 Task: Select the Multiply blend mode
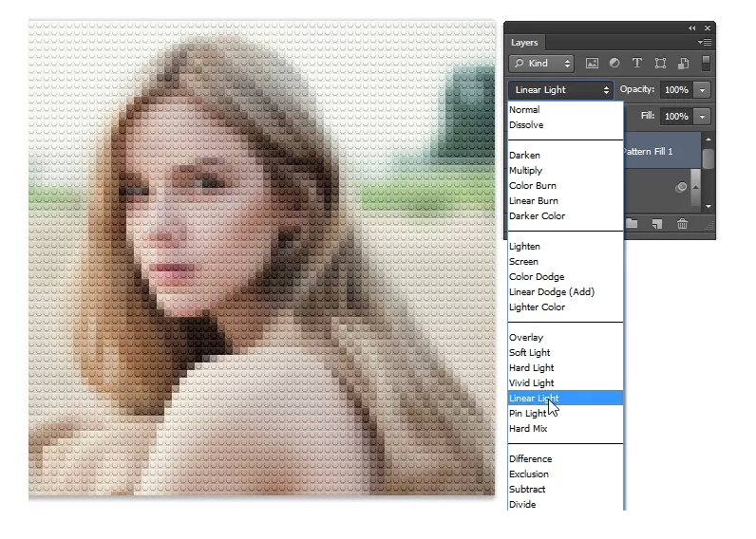pos(524,171)
